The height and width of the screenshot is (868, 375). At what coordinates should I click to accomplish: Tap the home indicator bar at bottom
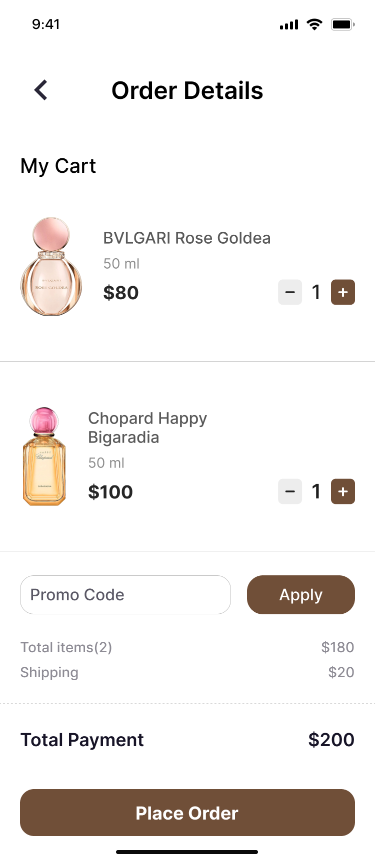187,852
